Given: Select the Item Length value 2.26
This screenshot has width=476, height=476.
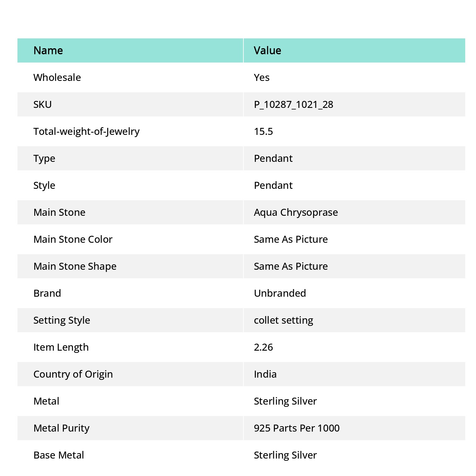Looking at the screenshot, I should point(263,347).
